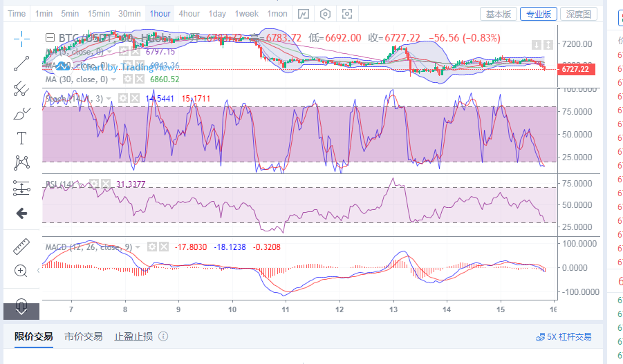Move pane down arrow at chart top right

click(537, 44)
